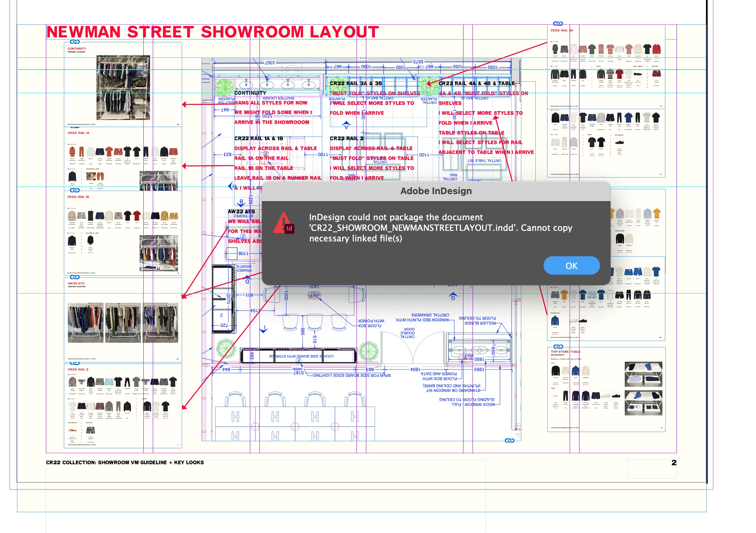The height and width of the screenshot is (533, 756).
Task: Click link badge above CR22: RAIL 2 frame
Action: (x=74, y=363)
